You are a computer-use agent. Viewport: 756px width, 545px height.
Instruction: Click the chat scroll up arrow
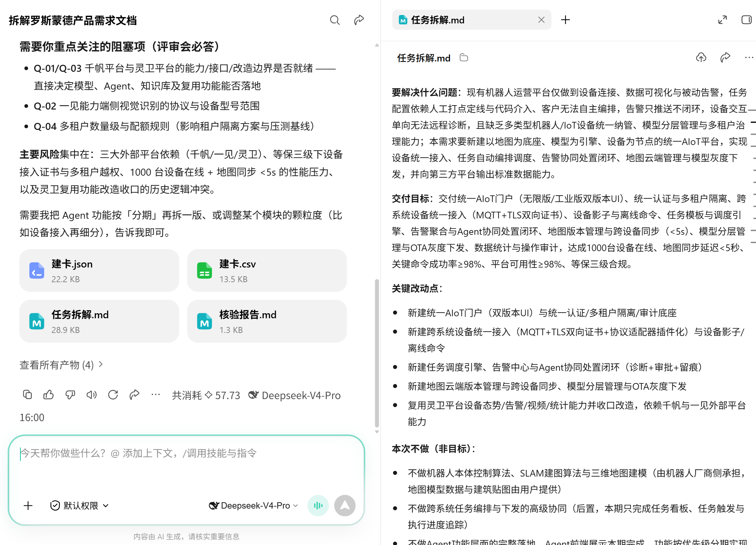click(377, 45)
